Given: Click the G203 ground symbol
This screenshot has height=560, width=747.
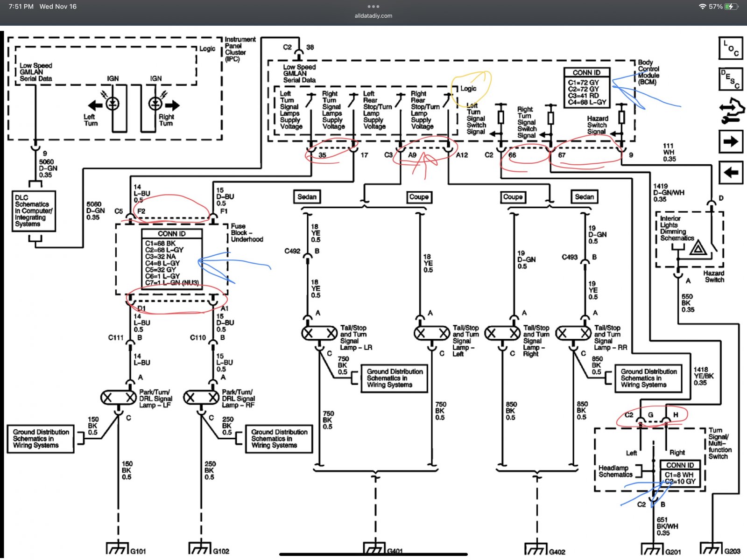Looking at the screenshot, I should click(x=712, y=548).
